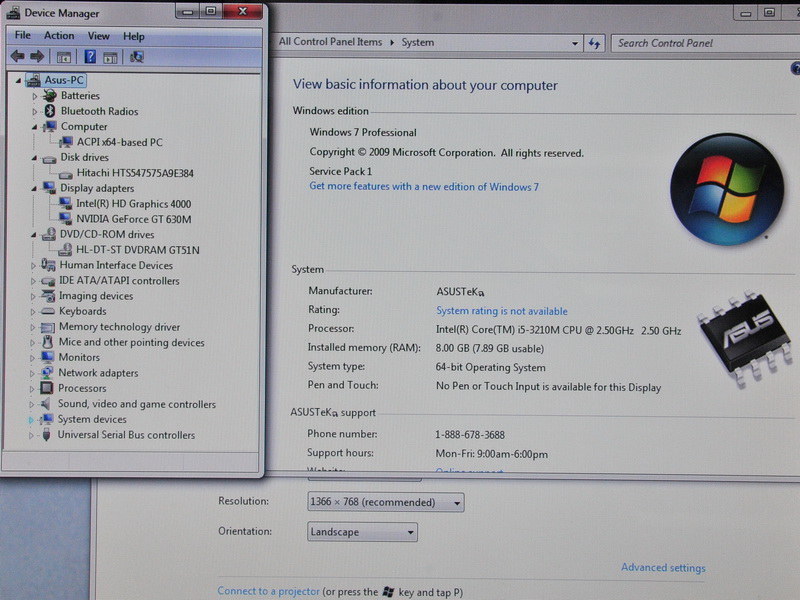Open the Action menu

(59, 35)
